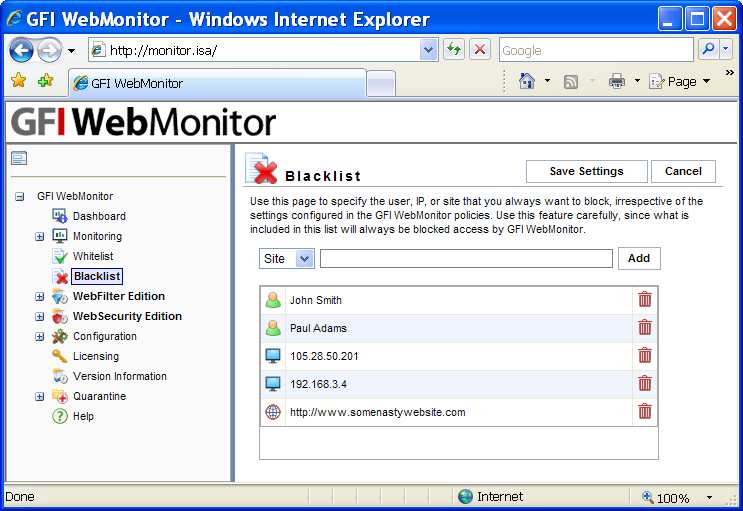Click the Quarantine folder icon
The height and width of the screenshot is (511, 743).
[x=60, y=396]
